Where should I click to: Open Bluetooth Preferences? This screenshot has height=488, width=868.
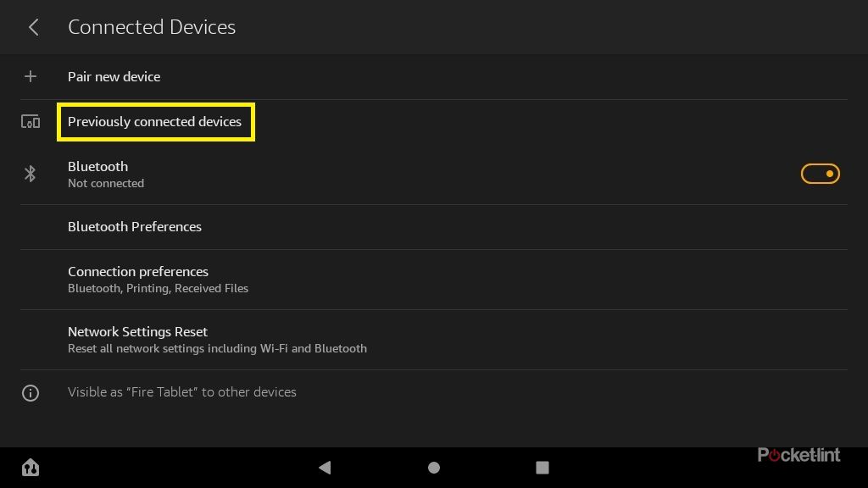(135, 227)
